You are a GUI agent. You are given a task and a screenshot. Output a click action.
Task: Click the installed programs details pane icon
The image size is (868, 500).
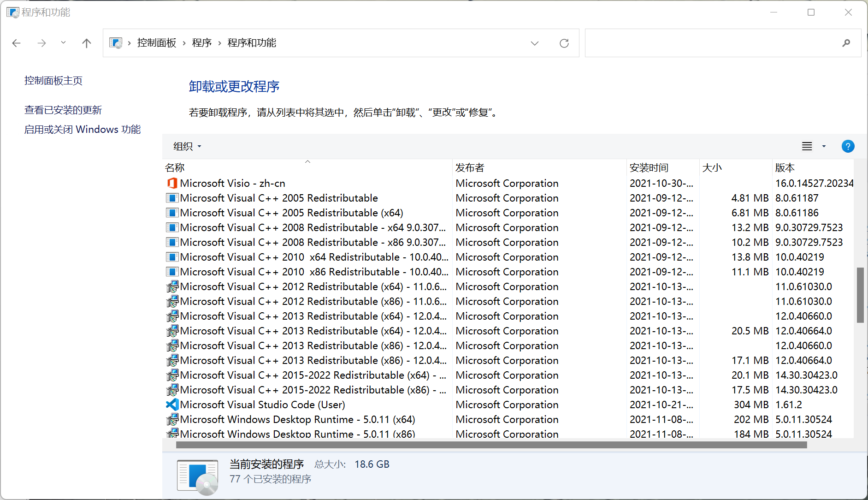pos(197,477)
